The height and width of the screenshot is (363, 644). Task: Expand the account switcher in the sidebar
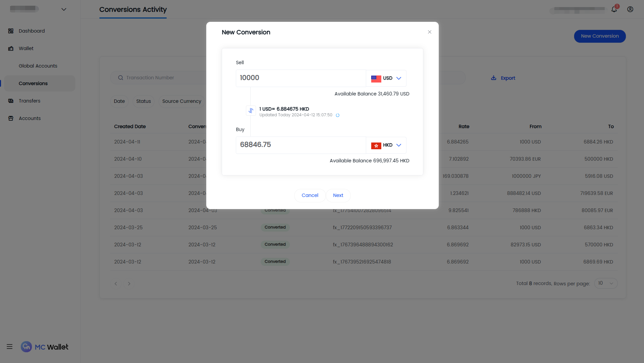(x=63, y=9)
